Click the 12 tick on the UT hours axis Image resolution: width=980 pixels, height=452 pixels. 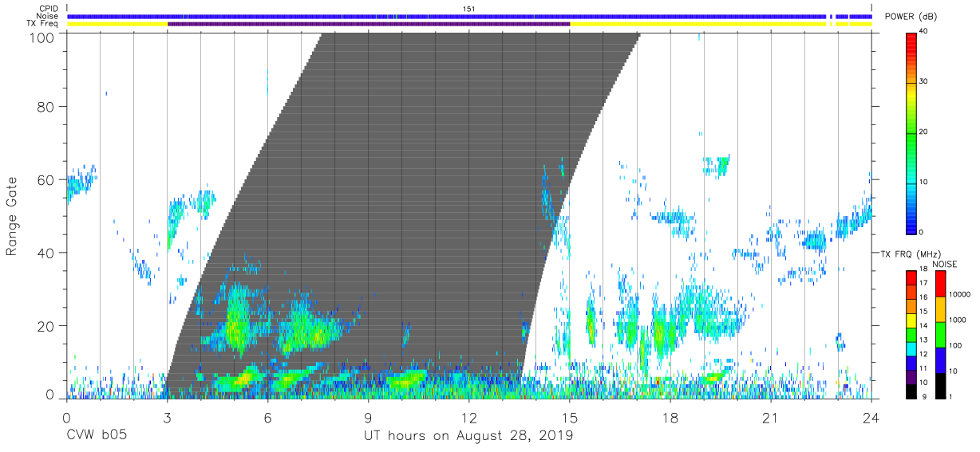pyautogui.click(x=469, y=417)
